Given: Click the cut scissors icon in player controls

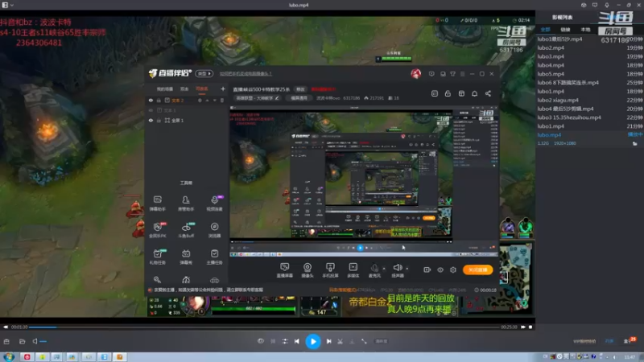Looking at the screenshot, I should click(x=340, y=341).
